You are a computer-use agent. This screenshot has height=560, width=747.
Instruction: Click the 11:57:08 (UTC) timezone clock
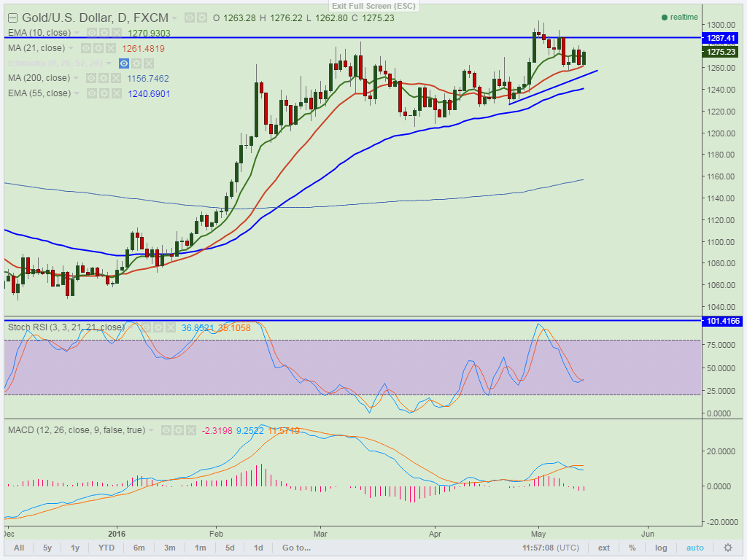[x=551, y=548]
